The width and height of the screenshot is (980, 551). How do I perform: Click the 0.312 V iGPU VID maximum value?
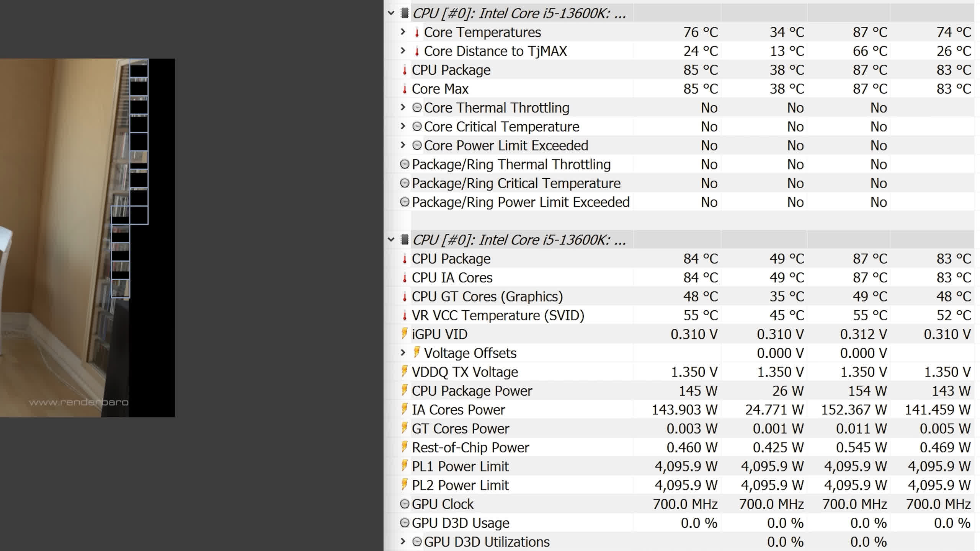863,334
